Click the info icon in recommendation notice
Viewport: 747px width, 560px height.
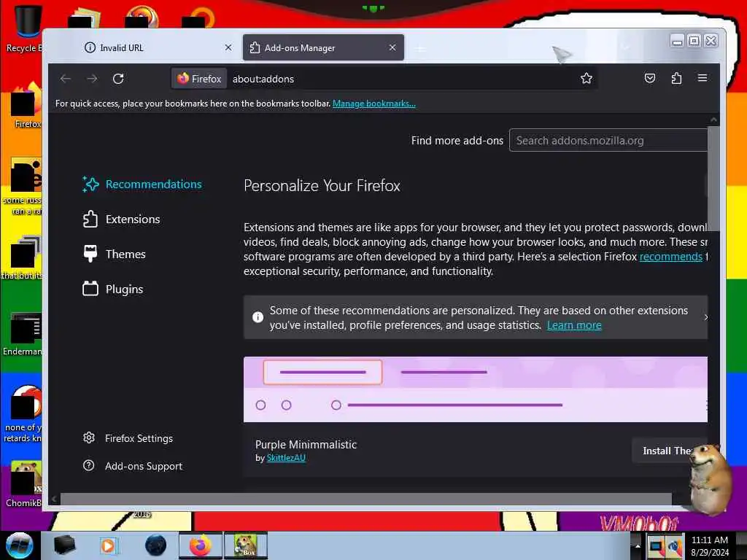[258, 317]
